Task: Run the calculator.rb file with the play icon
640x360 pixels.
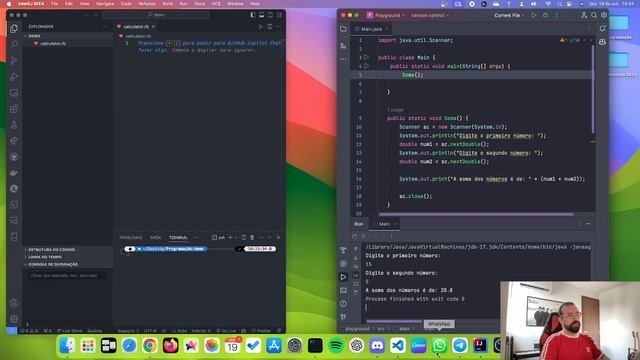Action: (260, 27)
